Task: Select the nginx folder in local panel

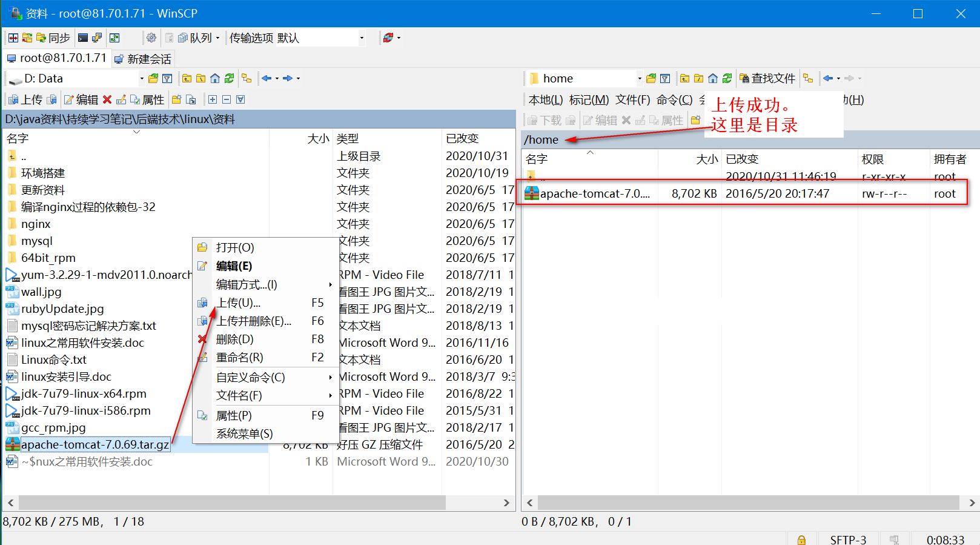Action: click(x=36, y=224)
